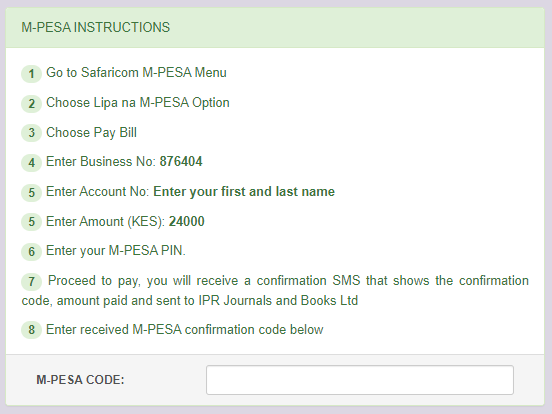Click the step 7 number badge
The height and width of the screenshot is (414, 552).
[x=31, y=282]
